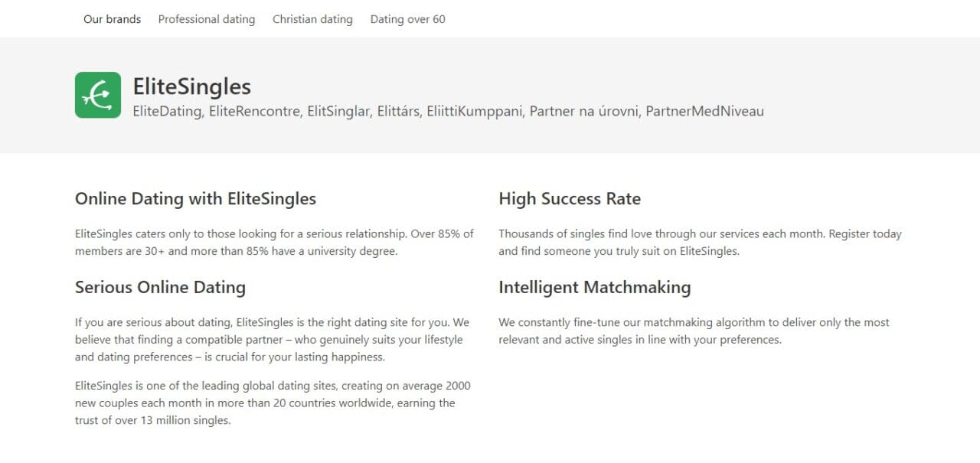Click the Online Dating with EliteSingles heading
This screenshot has width=980, height=463.
point(195,199)
